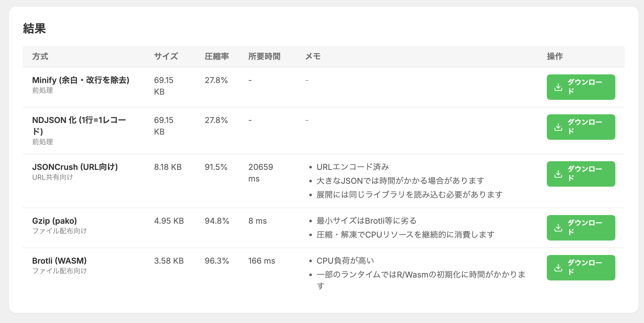Select the メモ column header
The height and width of the screenshot is (323, 644).
pyautogui.click(x=313, y=56)
